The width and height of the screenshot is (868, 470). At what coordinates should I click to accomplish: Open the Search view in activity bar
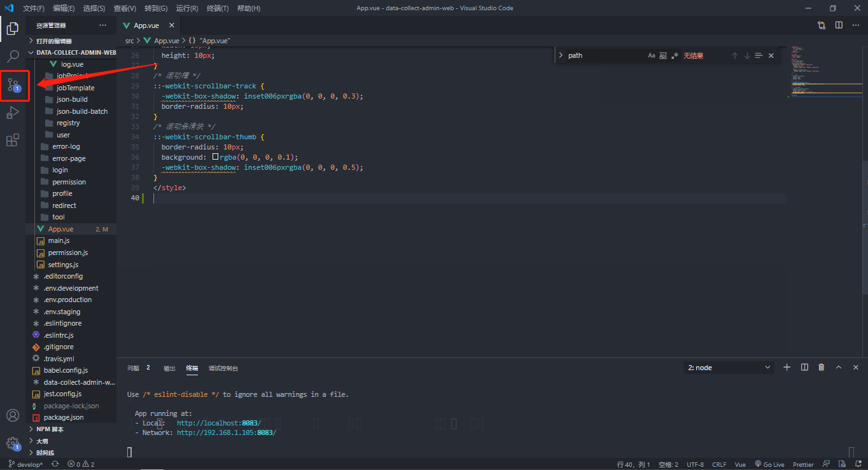click(13, 56)
